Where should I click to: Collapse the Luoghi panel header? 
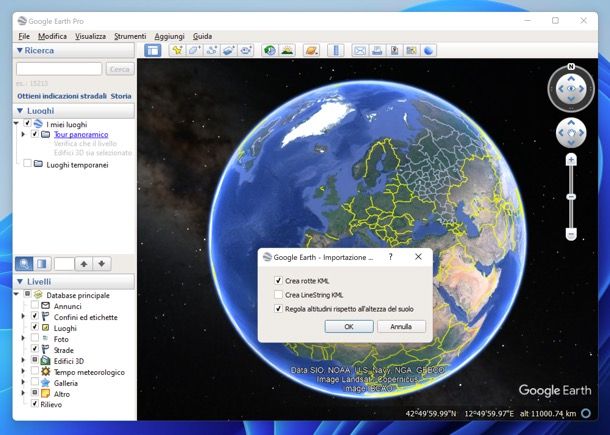[x=20, y=111]
